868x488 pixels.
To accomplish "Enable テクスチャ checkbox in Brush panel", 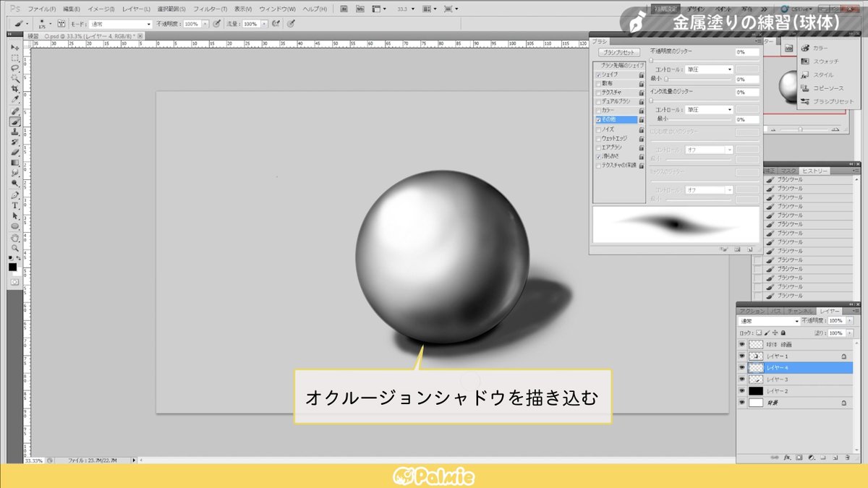I will click(x=597, y=93).
